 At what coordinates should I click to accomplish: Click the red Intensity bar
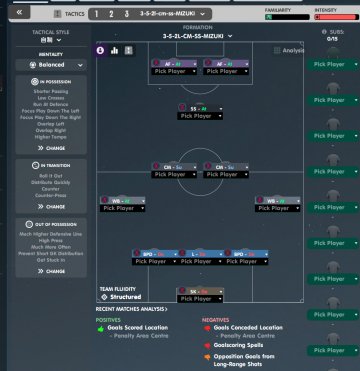point(335,17)
